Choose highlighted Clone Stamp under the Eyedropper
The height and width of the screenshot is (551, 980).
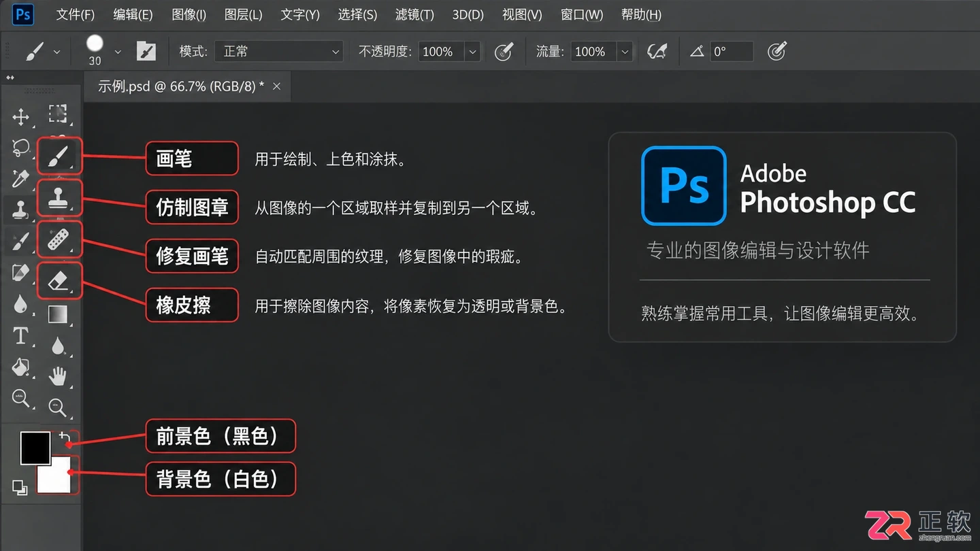(21, 210)
